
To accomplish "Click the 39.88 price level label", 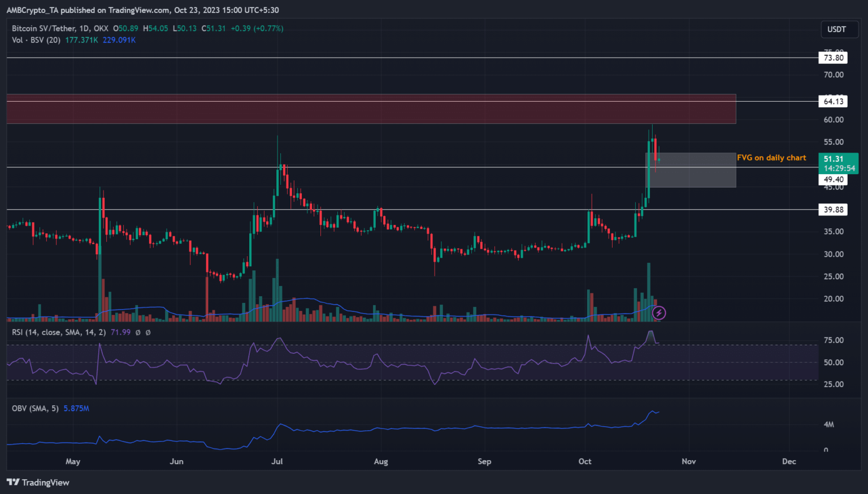I will [x=833, y=210].
